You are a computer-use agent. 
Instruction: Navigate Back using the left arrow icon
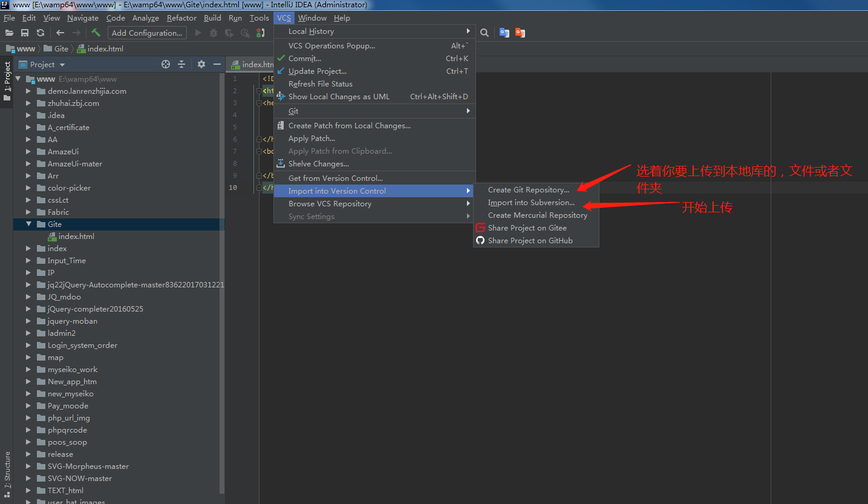click(60, 33)
